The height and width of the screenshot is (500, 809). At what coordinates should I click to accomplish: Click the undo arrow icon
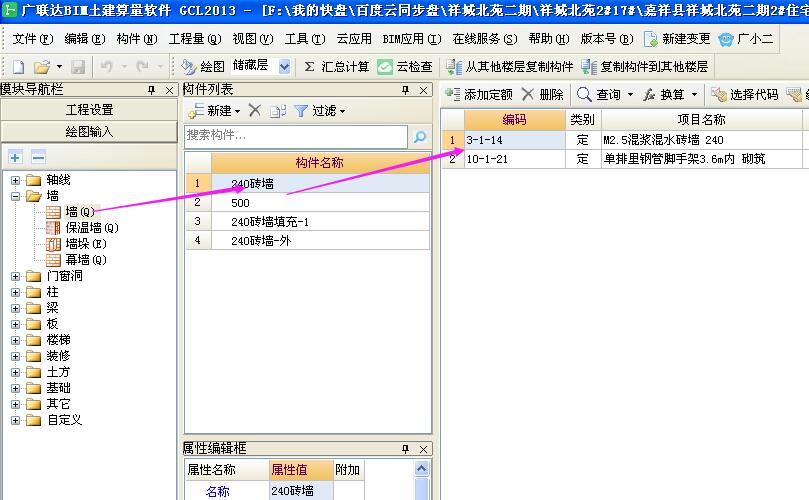(x=106, y=67)
